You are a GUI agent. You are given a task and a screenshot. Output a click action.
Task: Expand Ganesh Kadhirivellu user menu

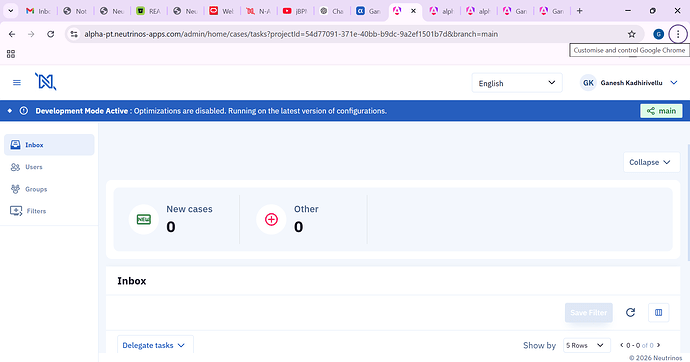click(674, 83)
